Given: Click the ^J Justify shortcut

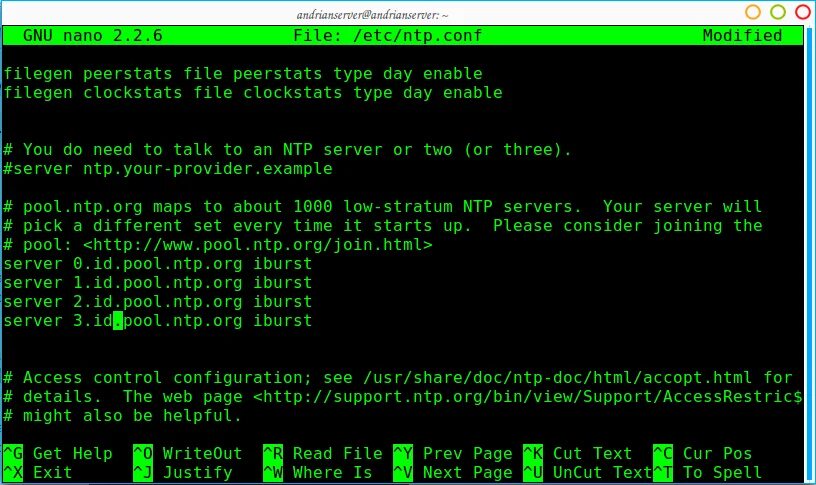Looking at the screenshot, I should 183,473.
